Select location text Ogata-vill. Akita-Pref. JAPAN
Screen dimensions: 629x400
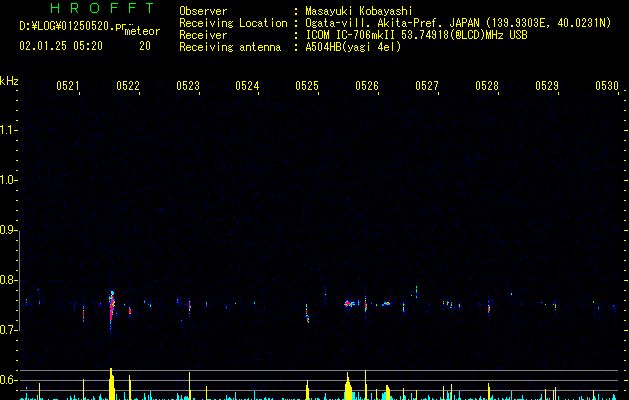(x=392, y=23)
